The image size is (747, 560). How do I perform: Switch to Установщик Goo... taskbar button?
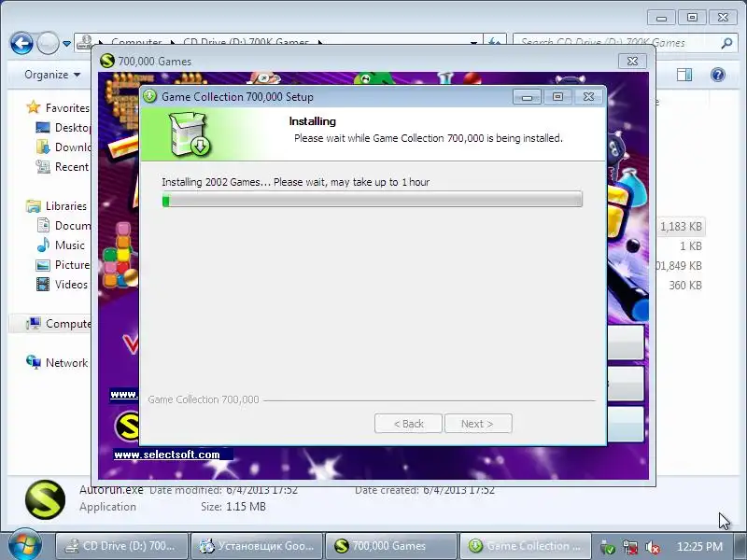point(257,546)
